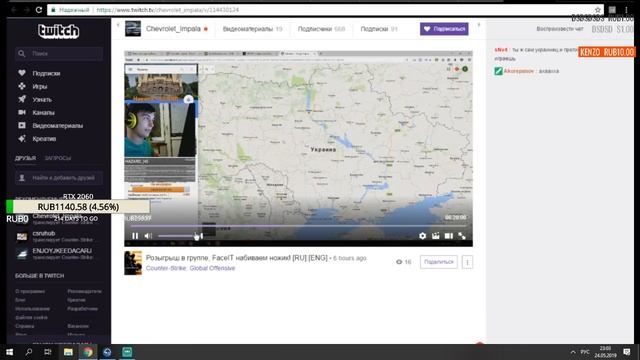Screen dimensions: 640x360
Task: Click the gamepad icon beside Игры
Action: point(22,86)
